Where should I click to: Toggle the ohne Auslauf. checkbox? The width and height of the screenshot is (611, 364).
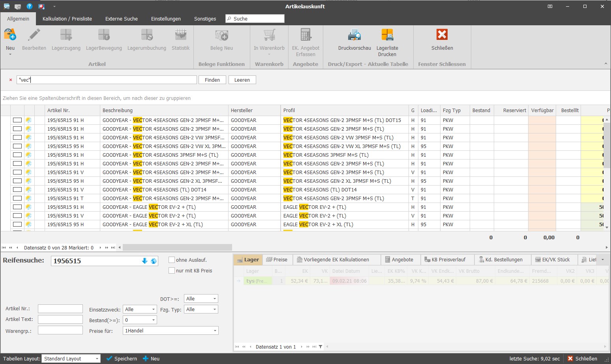click(x=172, y=260)
